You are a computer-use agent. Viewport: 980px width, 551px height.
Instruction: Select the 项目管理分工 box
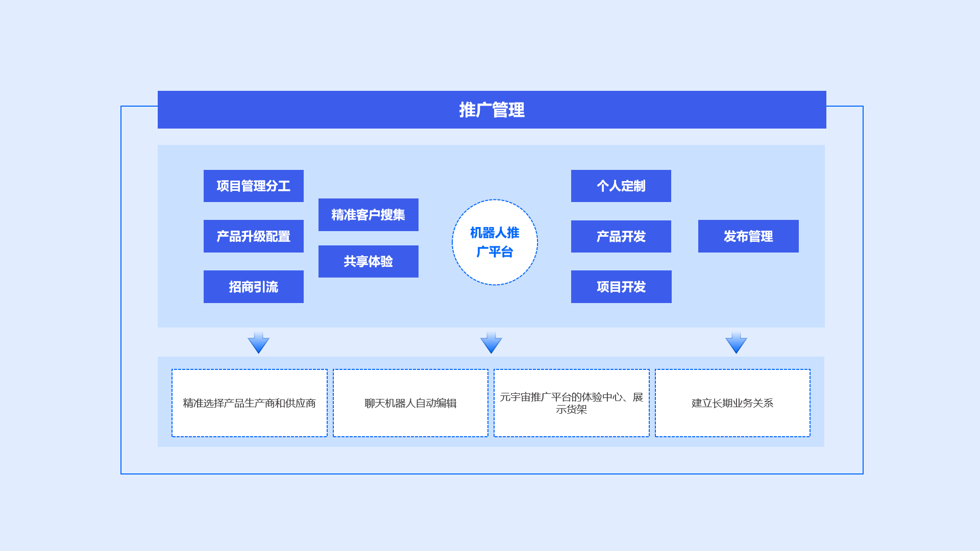pos(253,186)
